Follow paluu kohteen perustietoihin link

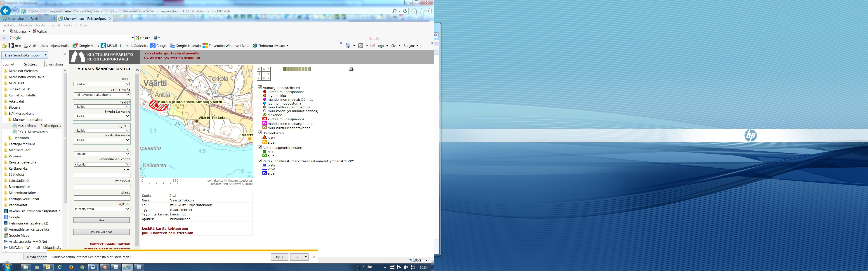(167, 233)
